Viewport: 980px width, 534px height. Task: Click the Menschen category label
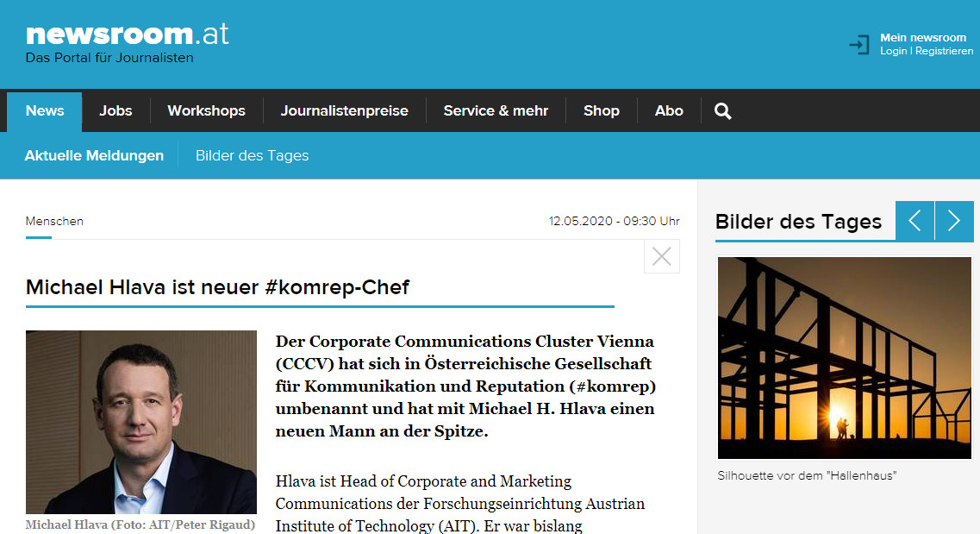pyautogui.click(x=54, y=221)
